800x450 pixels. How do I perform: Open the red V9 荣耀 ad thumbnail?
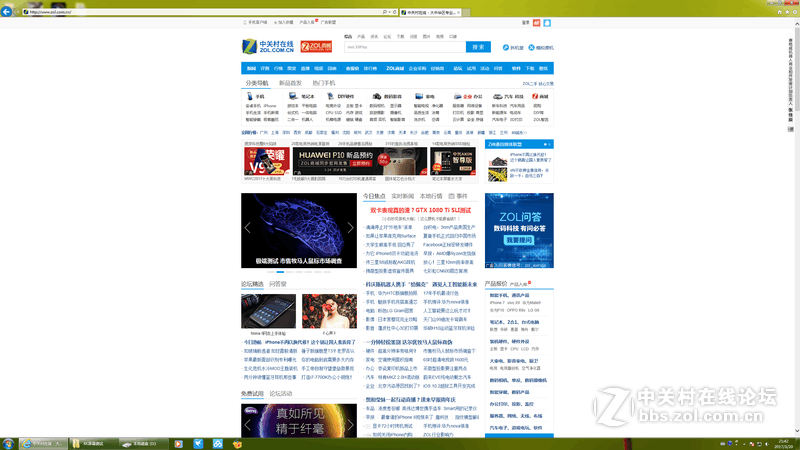click(267, 161)
